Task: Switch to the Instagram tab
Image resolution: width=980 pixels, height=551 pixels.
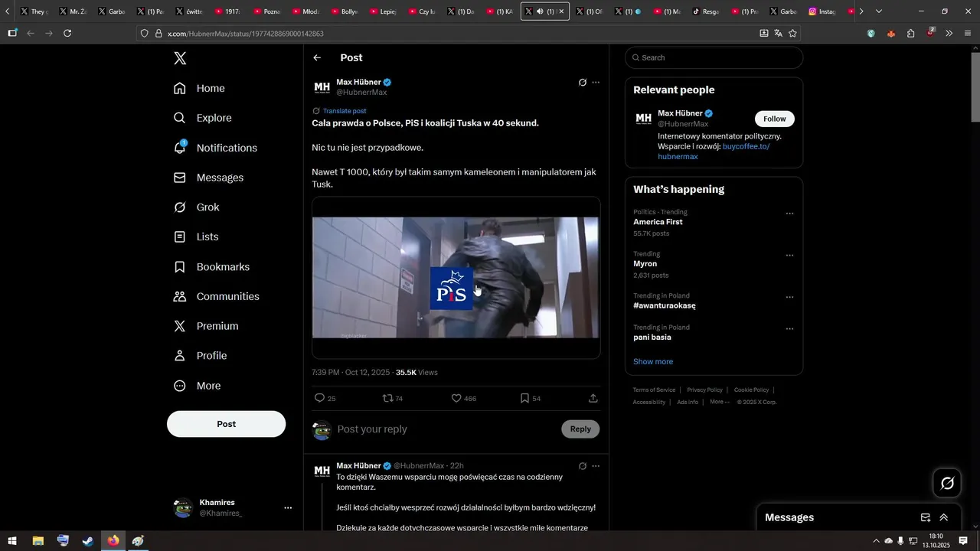Action: click(823, 11)
